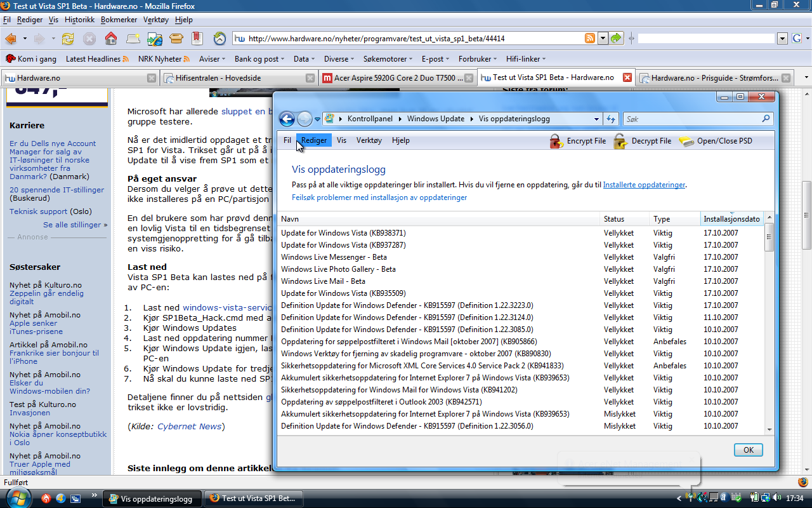Click Se alle stillinger link
The width and height of the screenshot is (812, 508).
click(75, 225)
